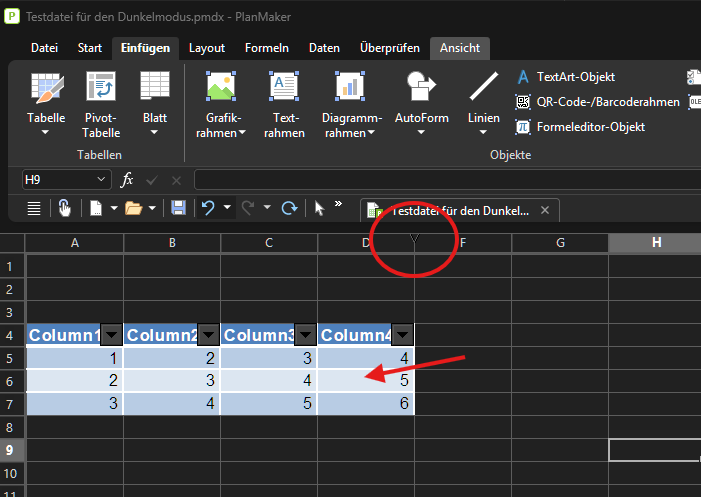Screen dimensions: 701x497
Task: Click the repeat action circular arrow
Action: pyautogui.click(x=289, y=208)
